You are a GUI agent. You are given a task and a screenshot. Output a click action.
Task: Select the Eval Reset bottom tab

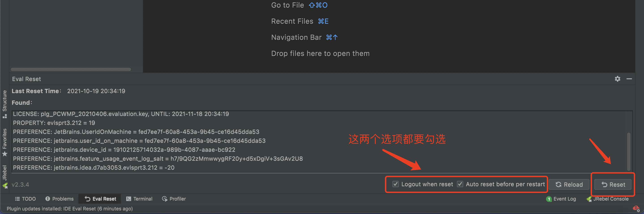[x=100, y=199]
